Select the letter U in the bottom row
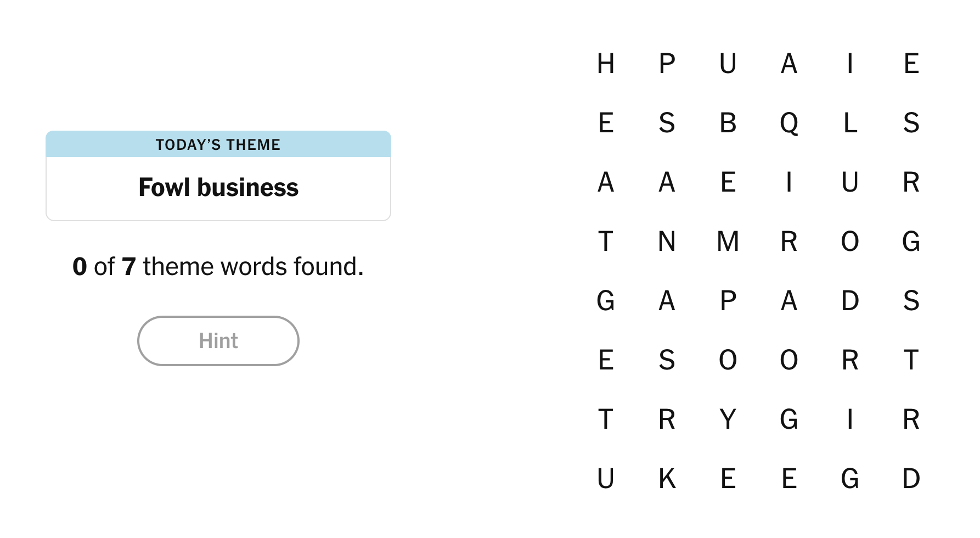The width and height of the screenshot is (980, 538). point(606,479)
